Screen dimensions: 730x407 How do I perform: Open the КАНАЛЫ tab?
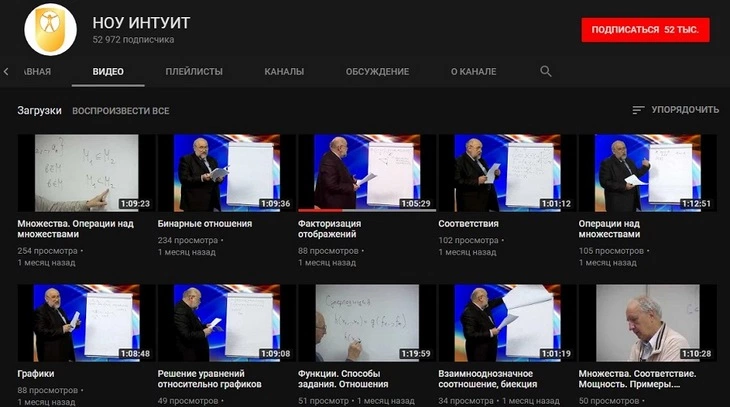[284, 72]
